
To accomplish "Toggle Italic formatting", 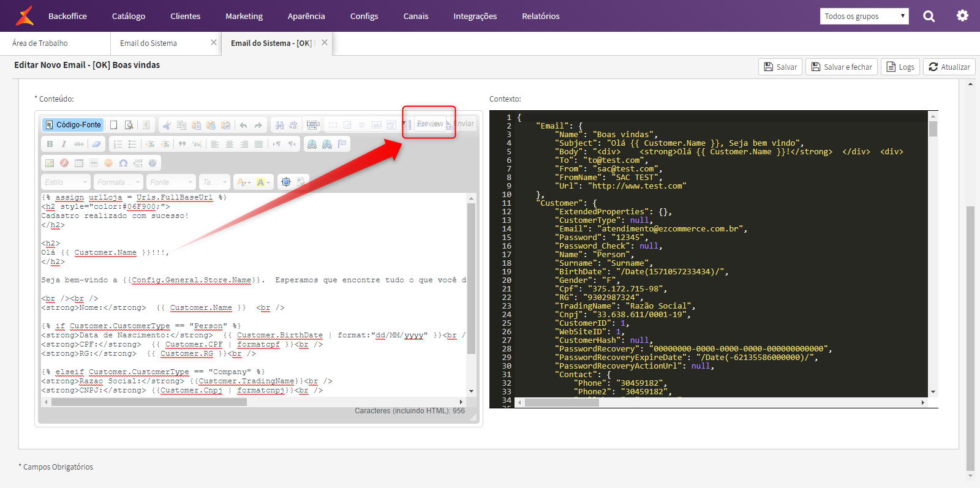I will (x=64, y=144).
